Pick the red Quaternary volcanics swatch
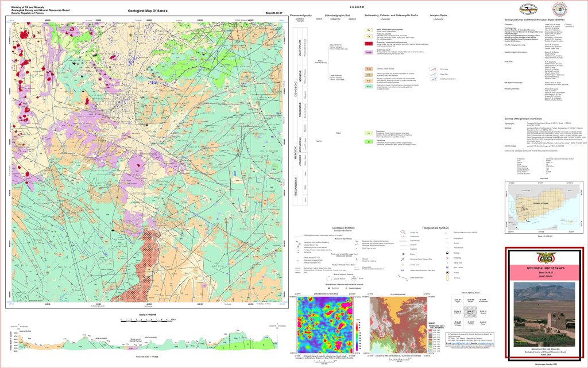The width and height of the screenshot is (588, 368). point(368,44)
